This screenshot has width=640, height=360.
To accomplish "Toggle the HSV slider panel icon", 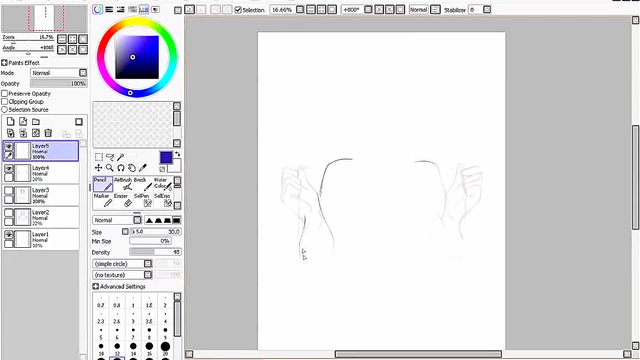I will pyautogui.click(x=120, y=9).
